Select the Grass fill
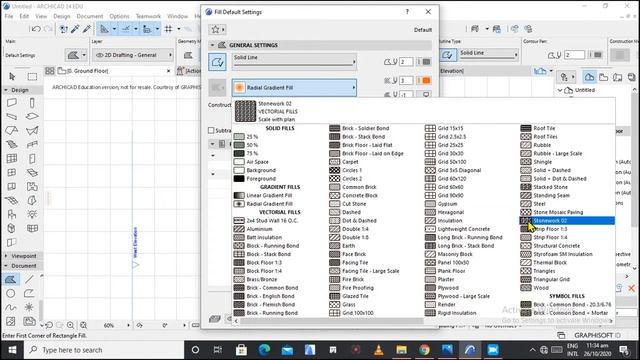This screenshot has width=640, height=360. point(342,304)
